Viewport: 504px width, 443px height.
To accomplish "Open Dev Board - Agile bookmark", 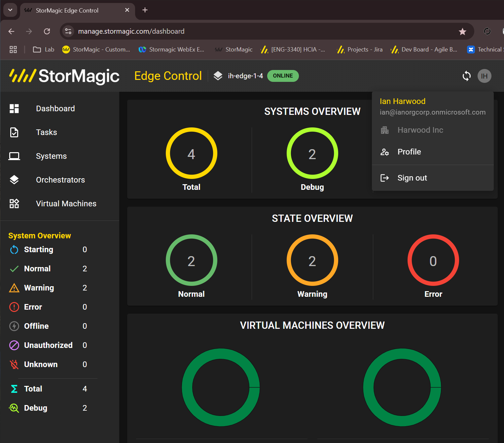I will point(424,50).
